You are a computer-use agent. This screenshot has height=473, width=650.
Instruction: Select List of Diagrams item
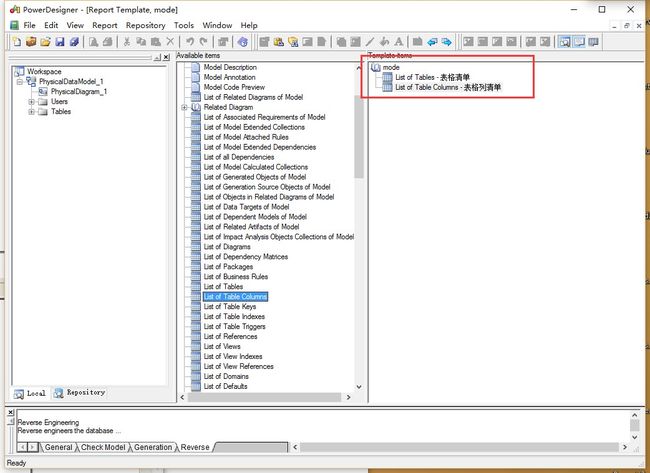(227, 247)
